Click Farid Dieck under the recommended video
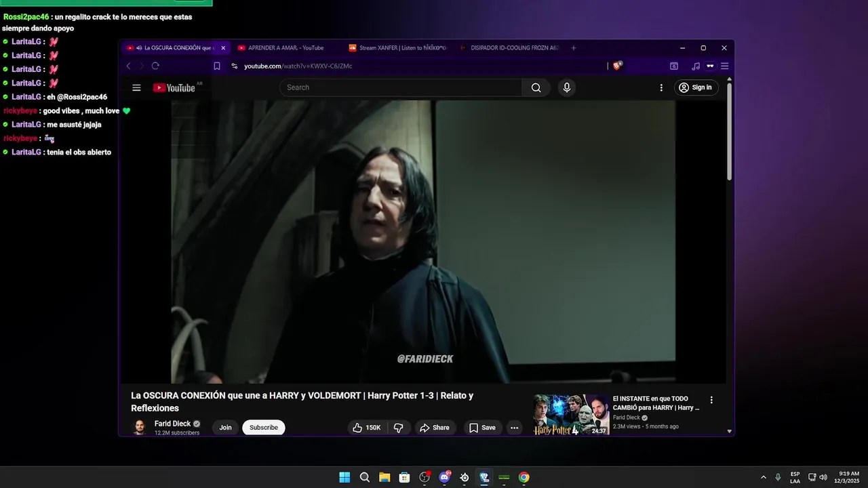This screenshot has height=488, width=868. click(x=627, y=418)
